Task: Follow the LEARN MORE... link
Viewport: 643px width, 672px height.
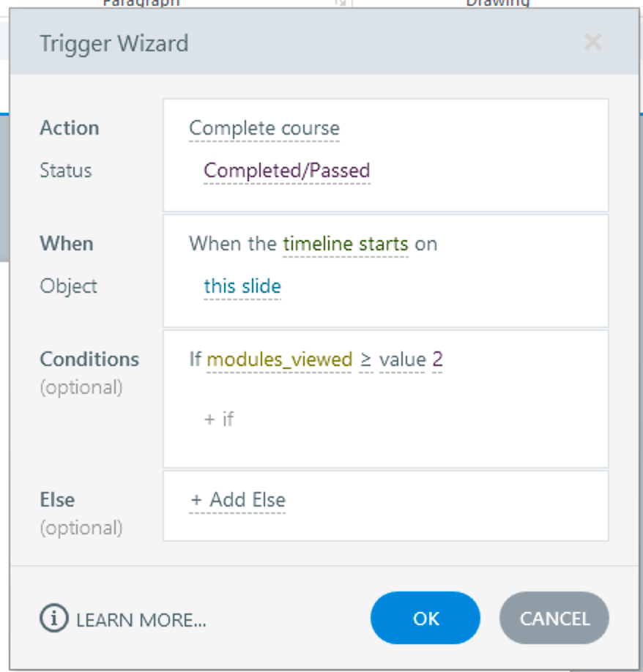Action: (141, 620)
